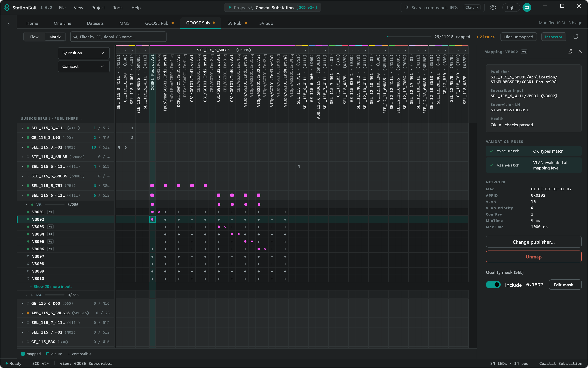This screenshot has height=368, width=588.
Task: Open the File menu
Action: click(x=62, y=8)
